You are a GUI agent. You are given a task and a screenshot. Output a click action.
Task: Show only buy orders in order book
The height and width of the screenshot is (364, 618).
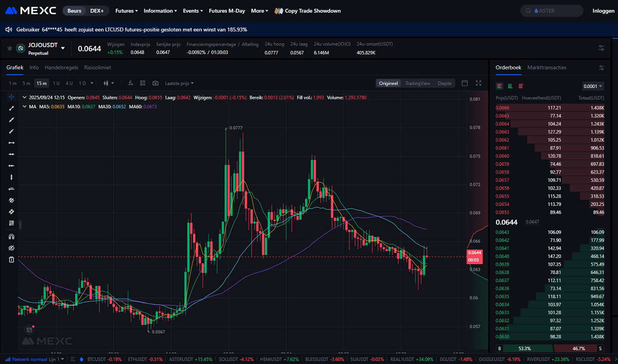(x=510, y=86)
